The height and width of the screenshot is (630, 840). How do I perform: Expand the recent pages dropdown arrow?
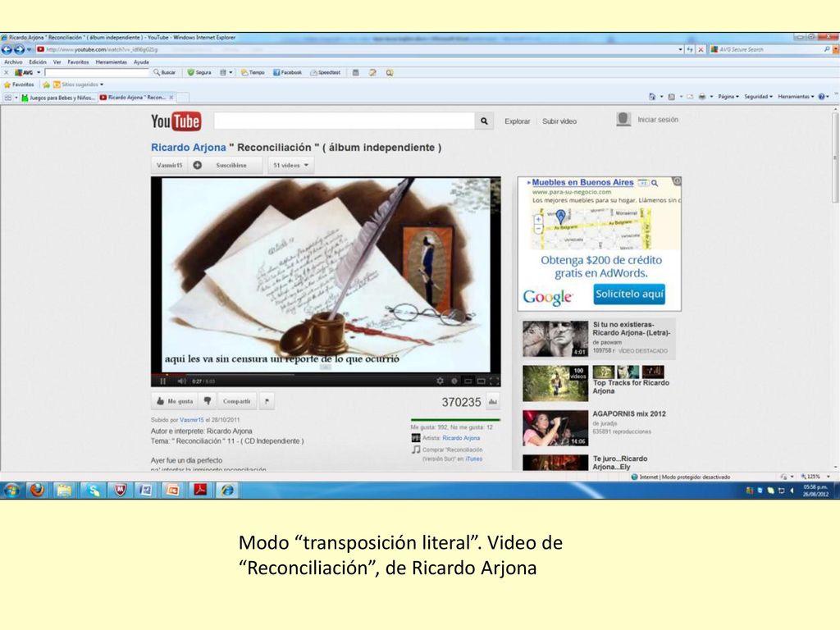[29, 50]
